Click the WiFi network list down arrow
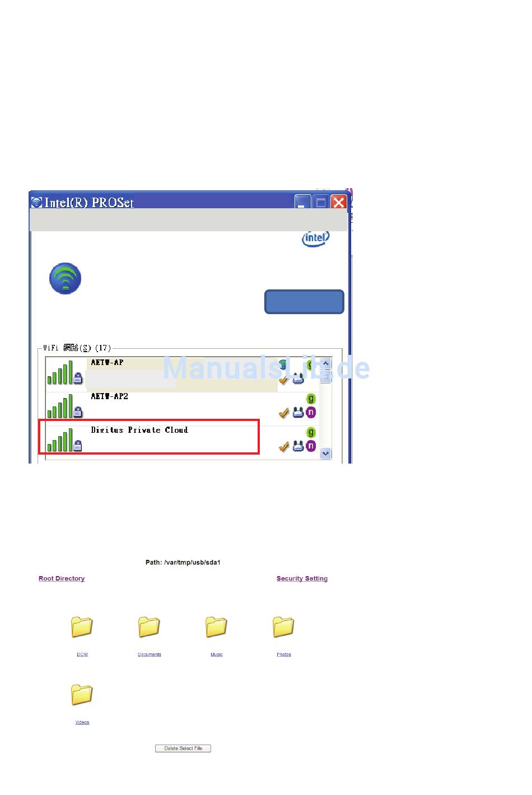This screenshot has height=795, width=532. pos(326,453)
